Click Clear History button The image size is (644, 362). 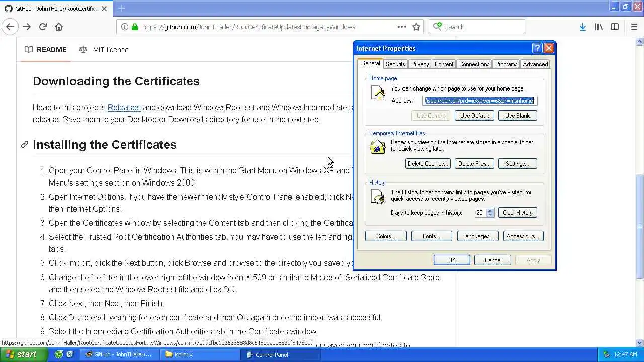[517, 213]
